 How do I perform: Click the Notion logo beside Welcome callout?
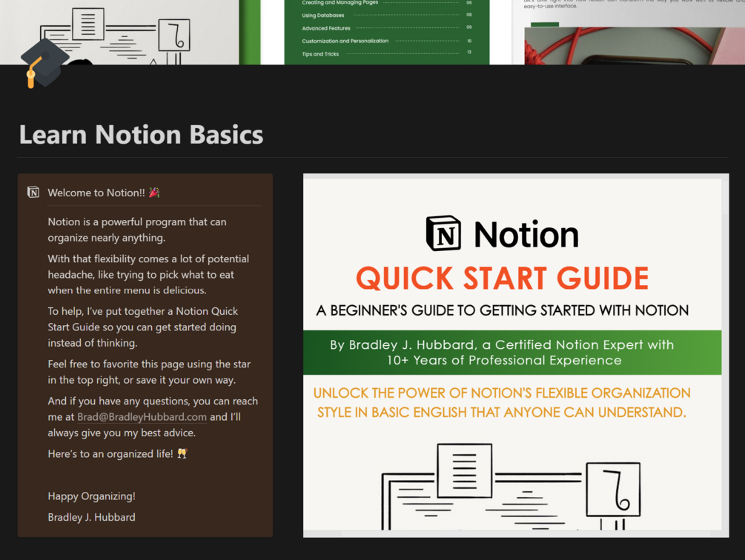click(33, 192)
